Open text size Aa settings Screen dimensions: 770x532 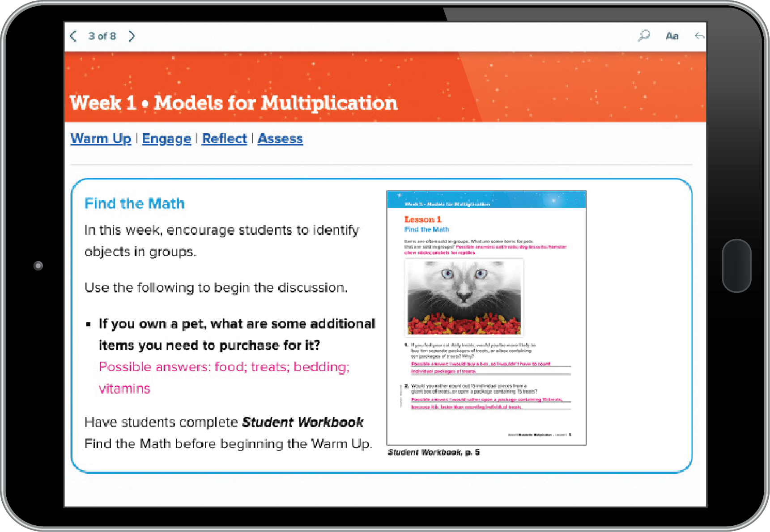pyautogui.click(x=672, y=36)
